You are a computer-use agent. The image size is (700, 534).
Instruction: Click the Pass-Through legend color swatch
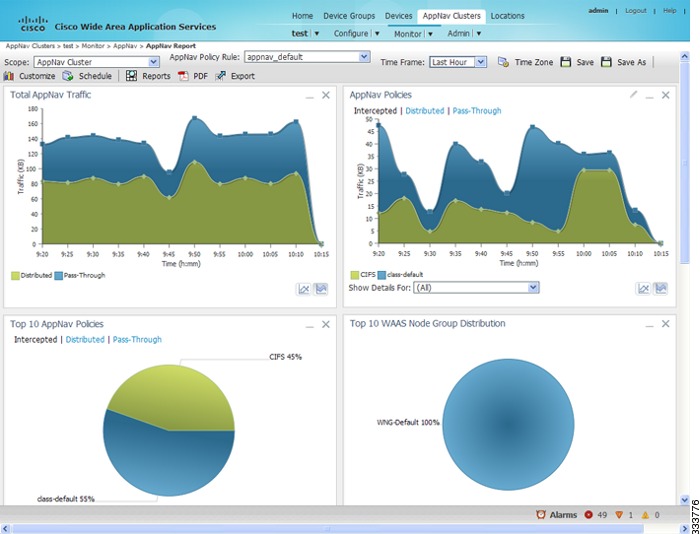(x=58, y=276)
